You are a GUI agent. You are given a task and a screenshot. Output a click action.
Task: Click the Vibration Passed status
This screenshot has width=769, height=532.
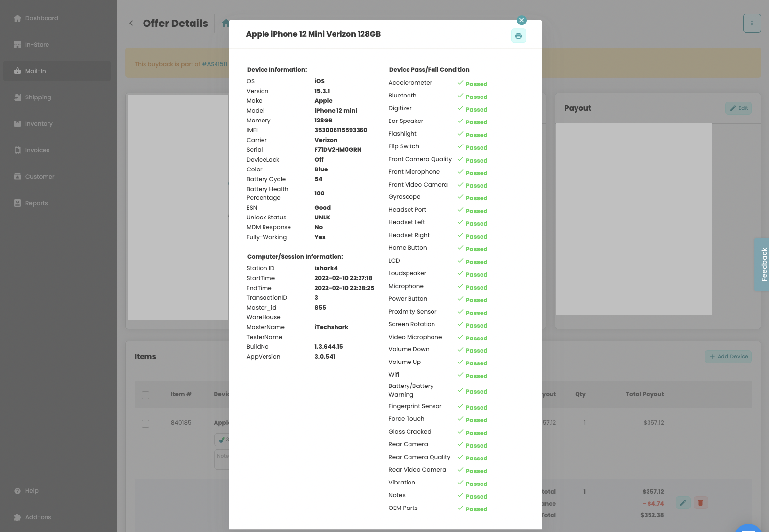coord(473,484)
